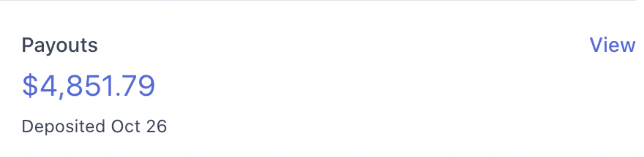This screenshot has width=644, height=157.
Task: Click the 4,851 figure in the amount
Action: [x=76, y=86]
